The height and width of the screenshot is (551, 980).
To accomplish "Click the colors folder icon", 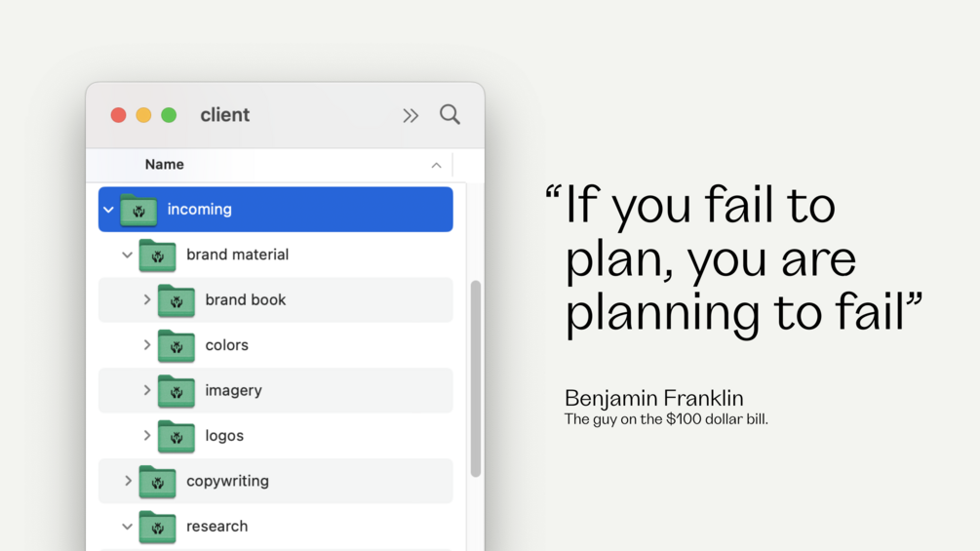I will click(x=176, y=346).
